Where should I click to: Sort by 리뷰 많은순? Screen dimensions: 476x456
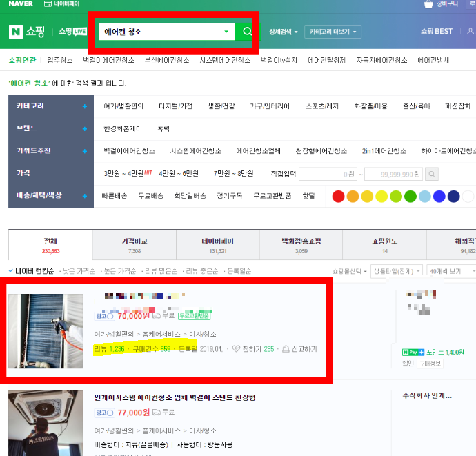pyautogui.click(x=161, y=271)
